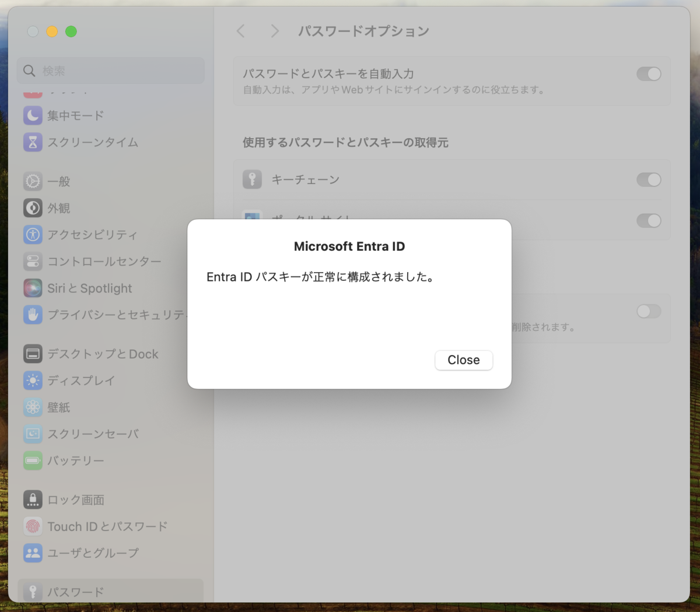Open Control Center icon (コントロールセンター)
The width and height of the screenshot is (700, 612).
click(33, 261)
